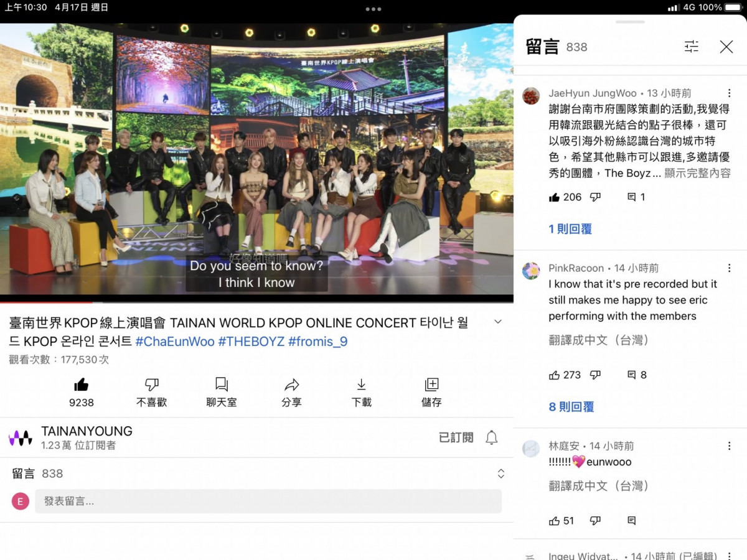Open the TAINANYOUNG channel avatar
The height and width of the screenshot is (560, 747).
[x=21, y=438]
